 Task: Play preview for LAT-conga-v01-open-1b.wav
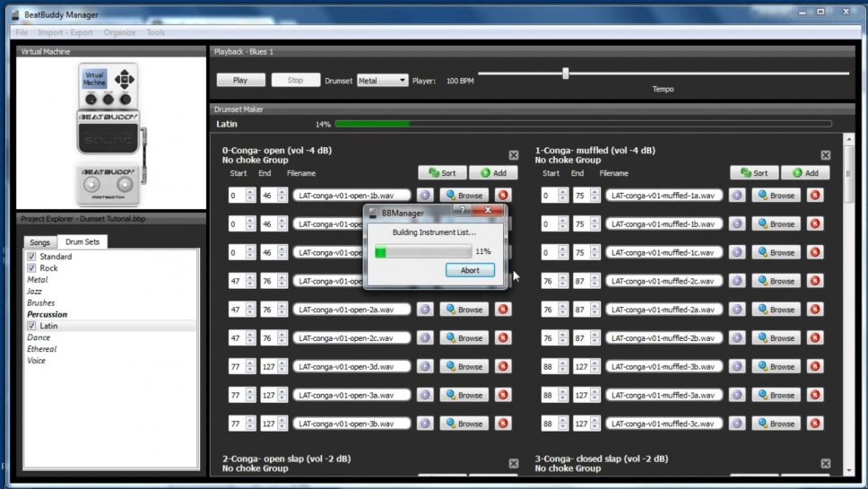click(x=425, y=195)
